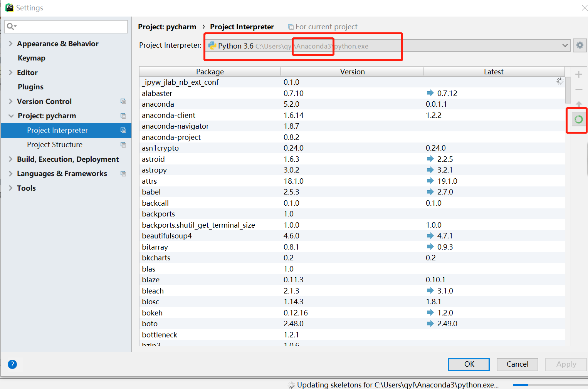Click the update arrow for attrs

coord(430,181)
